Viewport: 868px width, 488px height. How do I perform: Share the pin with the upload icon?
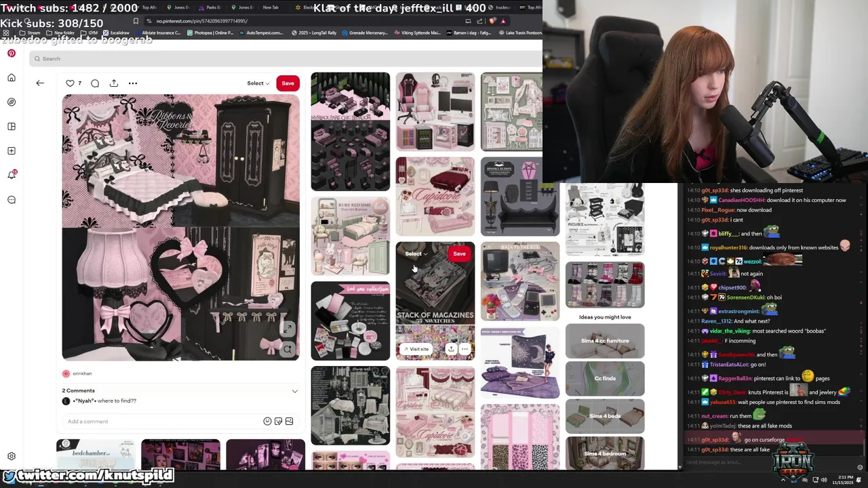click(114, 83)
